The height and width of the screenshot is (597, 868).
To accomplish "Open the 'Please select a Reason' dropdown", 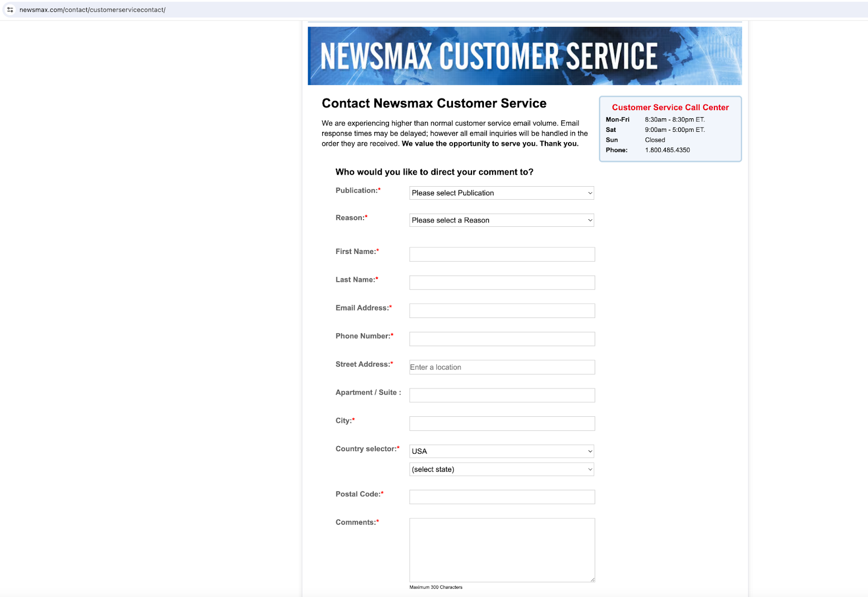I will pyautogui.click(x=502, y=220).
